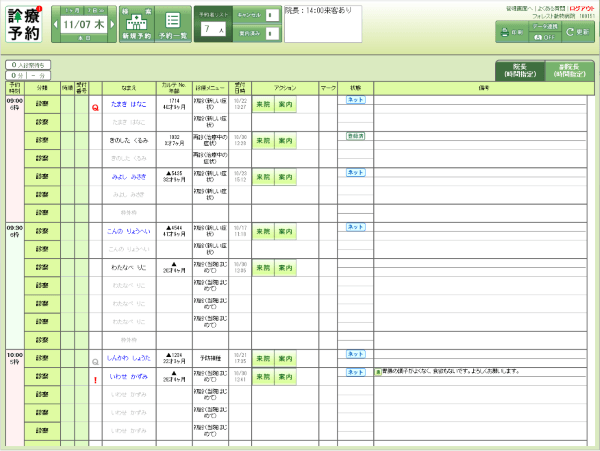Click the 印刷 printer button

[x=514, y=32]
